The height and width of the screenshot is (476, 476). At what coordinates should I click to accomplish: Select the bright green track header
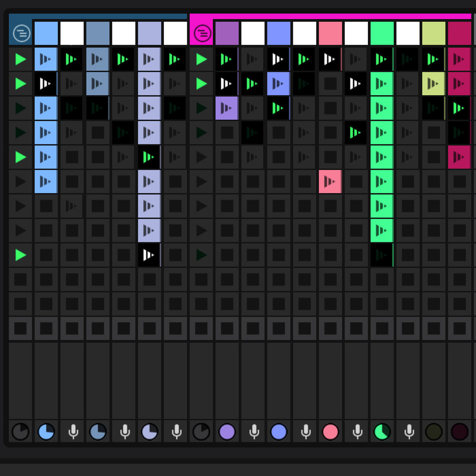pyautogui.click(x=382, y=33)
